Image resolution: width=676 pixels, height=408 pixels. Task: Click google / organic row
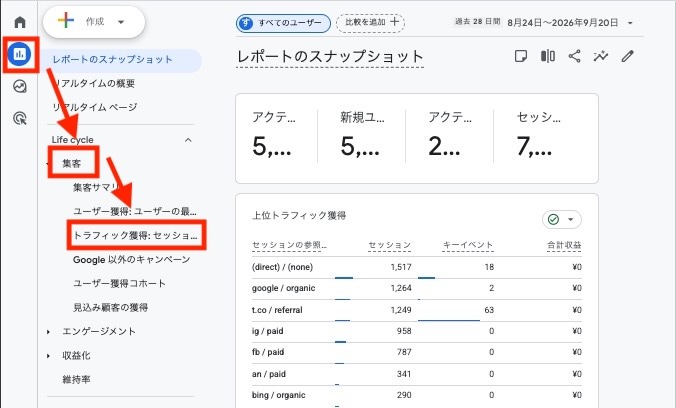point(416,289)
